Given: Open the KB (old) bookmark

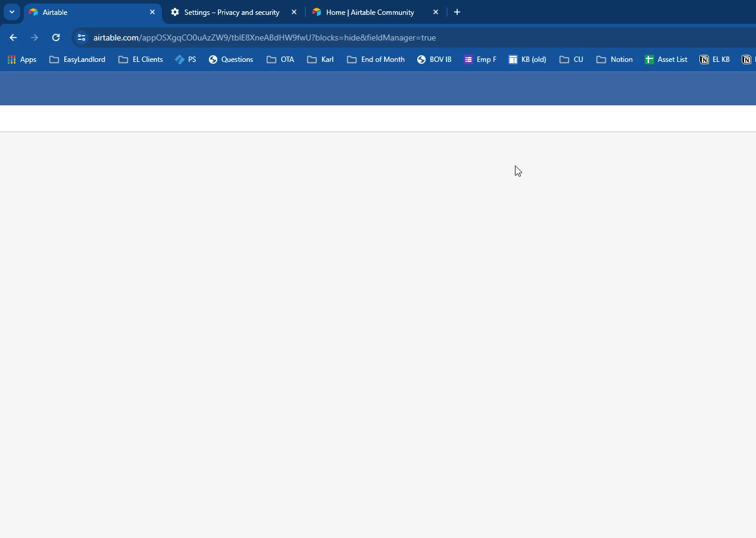Looking at the screenshot, I should point(527,60).
